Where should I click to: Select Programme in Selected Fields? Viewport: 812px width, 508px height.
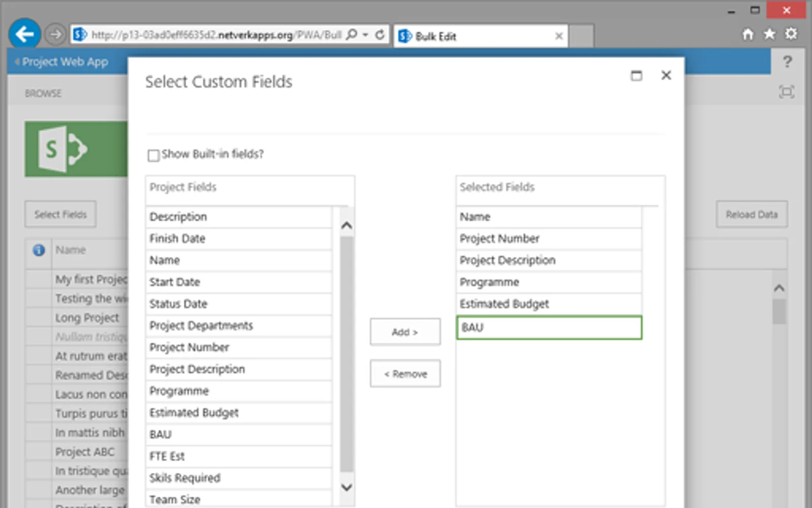tap(549, 282)
